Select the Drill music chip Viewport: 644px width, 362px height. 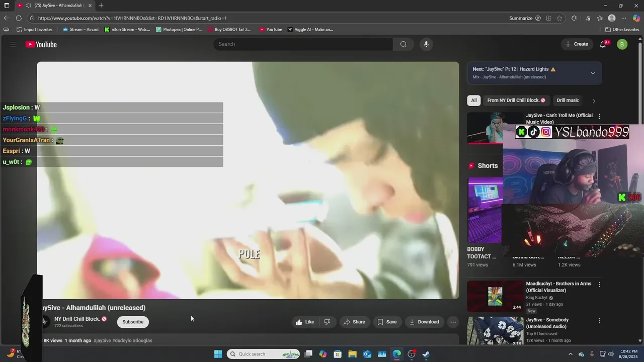[x=568, y=100]
